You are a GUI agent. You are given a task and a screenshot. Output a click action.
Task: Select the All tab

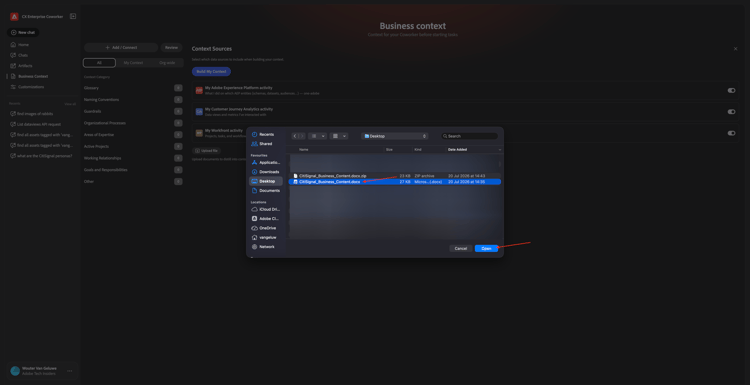[x=99, y=63]
